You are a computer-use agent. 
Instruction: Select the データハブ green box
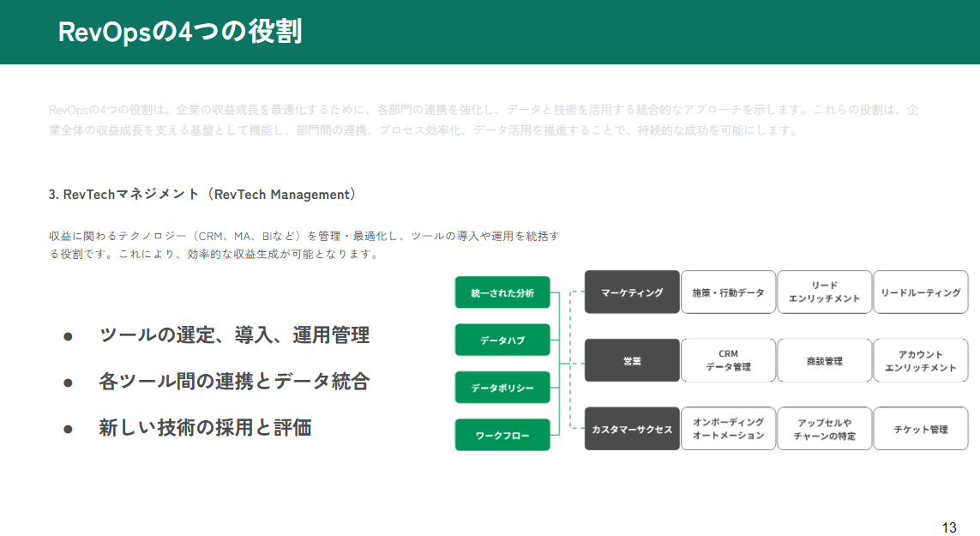click(x=502, y=340)
